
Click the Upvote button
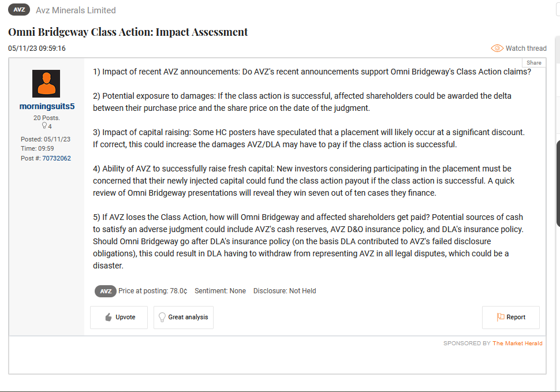tap(118, 318)
